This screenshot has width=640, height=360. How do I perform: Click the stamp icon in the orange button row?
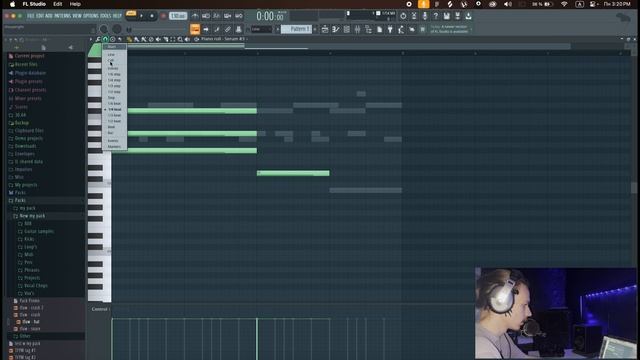point(239,29)
